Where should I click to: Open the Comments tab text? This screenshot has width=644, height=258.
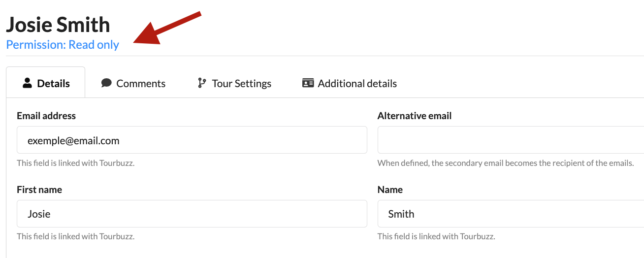coord(141,83)
